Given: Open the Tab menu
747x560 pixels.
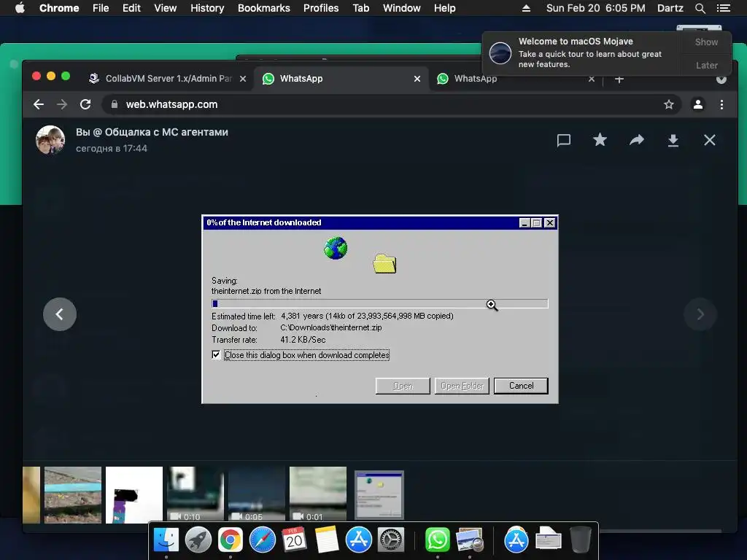Looking at the screenshot, I should (360, 8).
